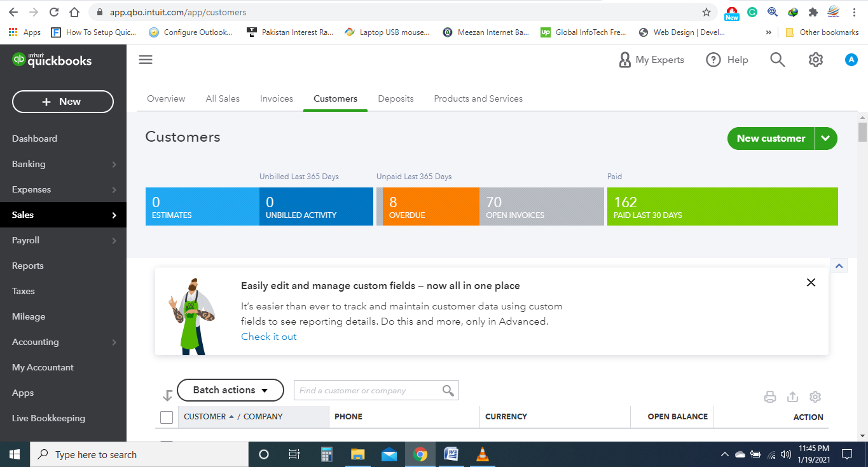Click the volume icon in system tray
The width and height of the screenshot is (868, 467).
[x=786, y=454]
